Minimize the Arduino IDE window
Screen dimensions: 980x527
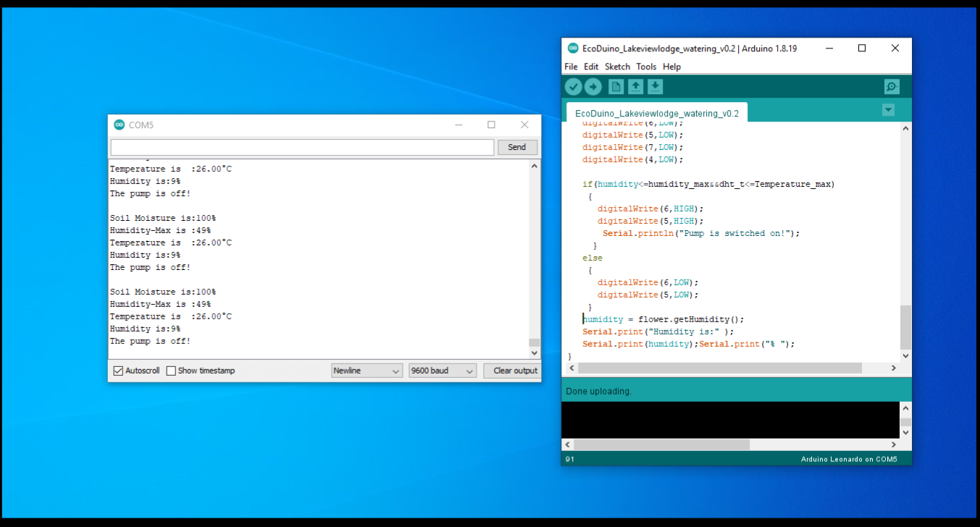click(x=829, y=49)
